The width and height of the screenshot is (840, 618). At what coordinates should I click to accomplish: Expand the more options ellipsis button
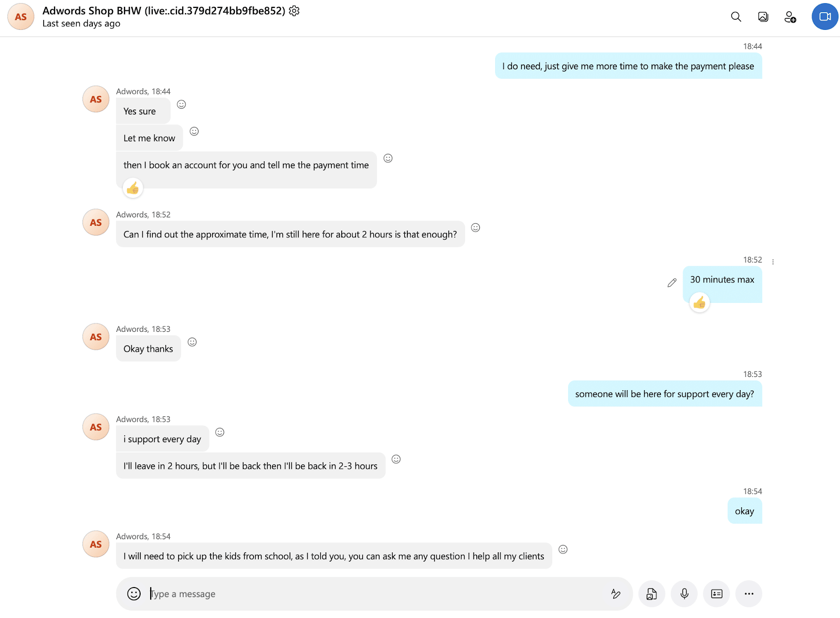pos(749,593)
